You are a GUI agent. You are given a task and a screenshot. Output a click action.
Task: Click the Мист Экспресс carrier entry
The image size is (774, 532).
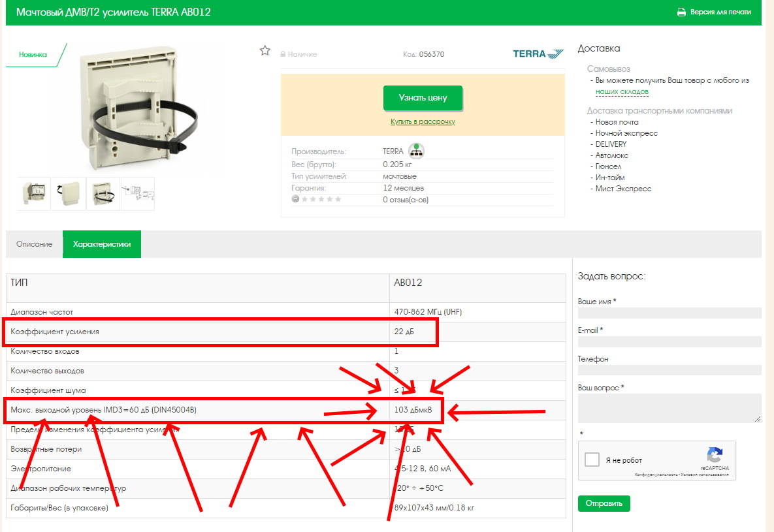click(623, 189)
